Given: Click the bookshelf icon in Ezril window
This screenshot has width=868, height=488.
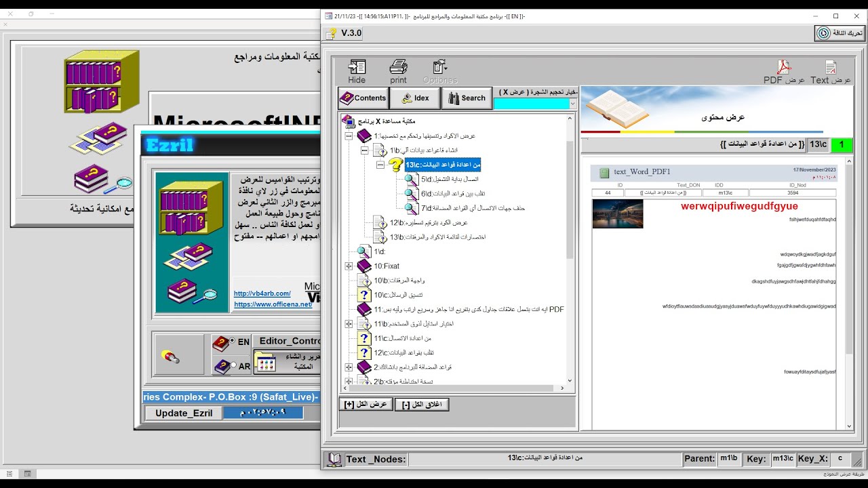Looking at the screenshot, I should [x=192, y=207].
